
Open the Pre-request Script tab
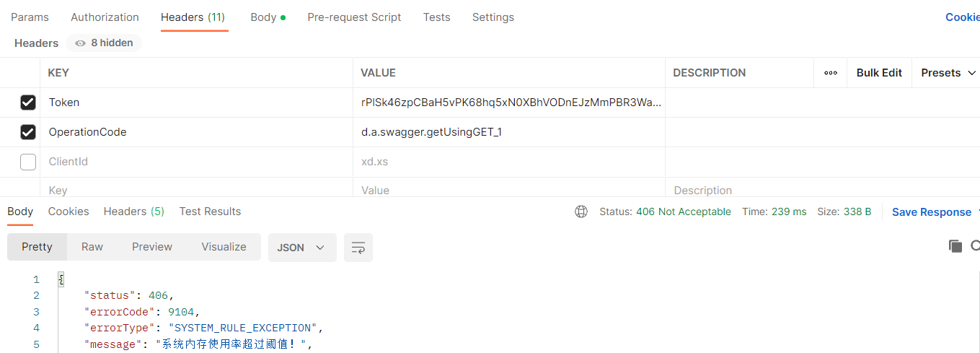(354, 17)
